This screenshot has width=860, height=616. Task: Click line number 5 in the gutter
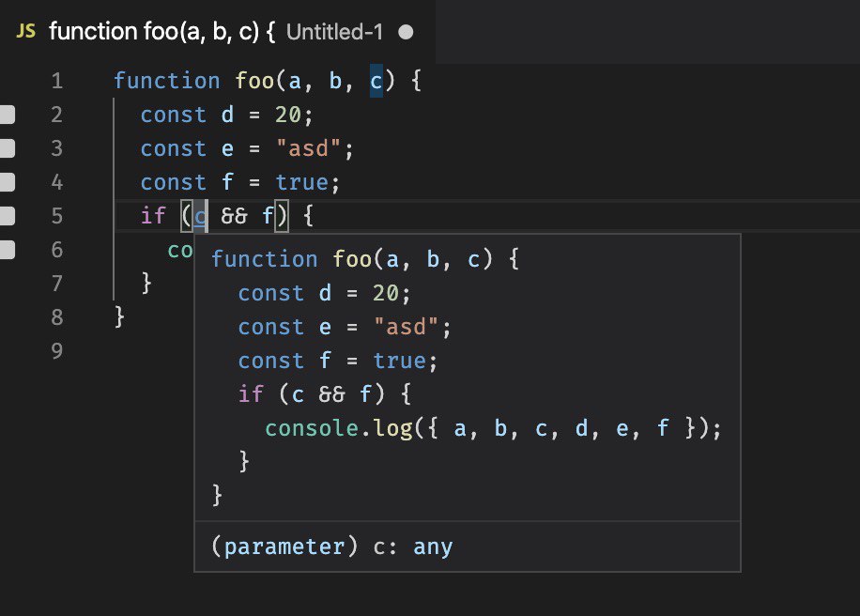pos(57,216)
